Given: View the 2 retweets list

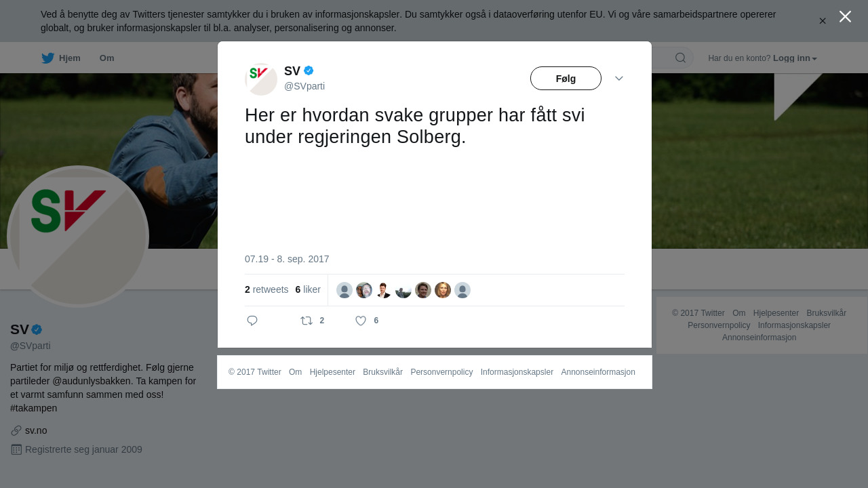Looking at the screenshot, I should pyautogui.click(x=267, y=289).
